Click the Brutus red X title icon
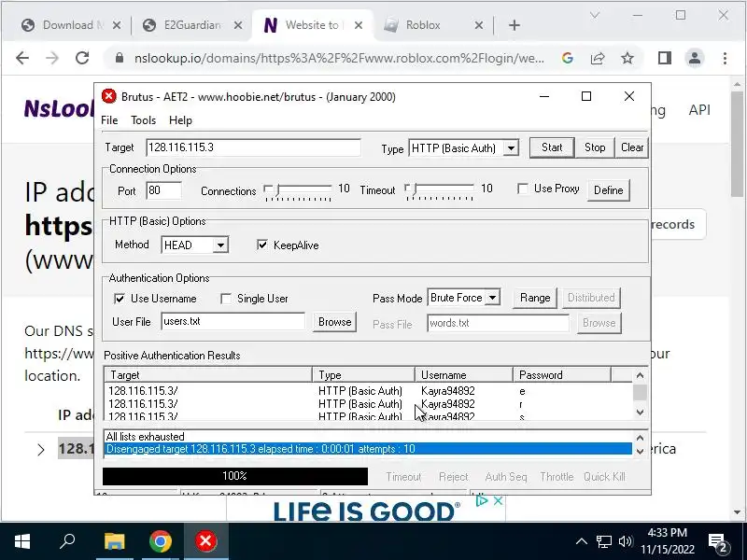Viewport: 747px width, 560px height. click(x=108, y=96)
